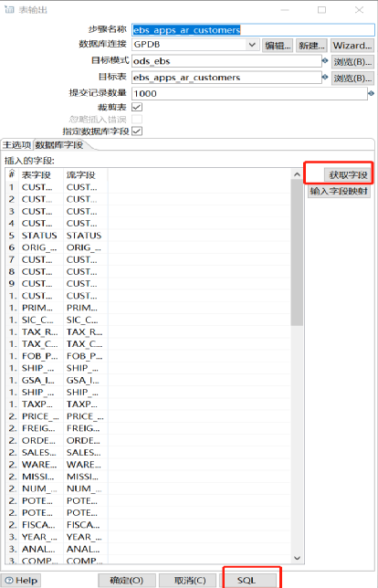Select WARE... cell in 流字段 column
Screen dimensions: 378x588
(x=84, y=464)
